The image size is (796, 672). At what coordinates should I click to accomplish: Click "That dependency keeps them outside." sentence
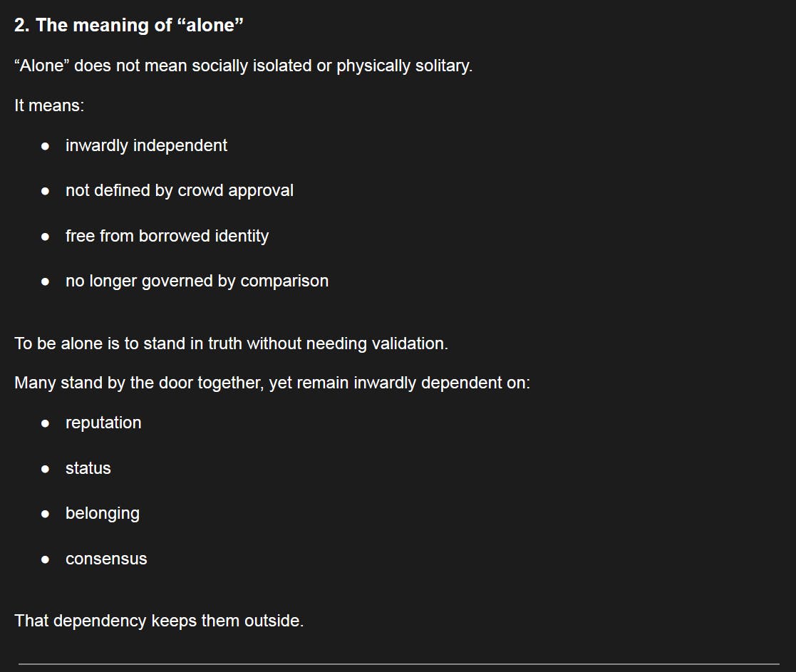tap(159, 621)
